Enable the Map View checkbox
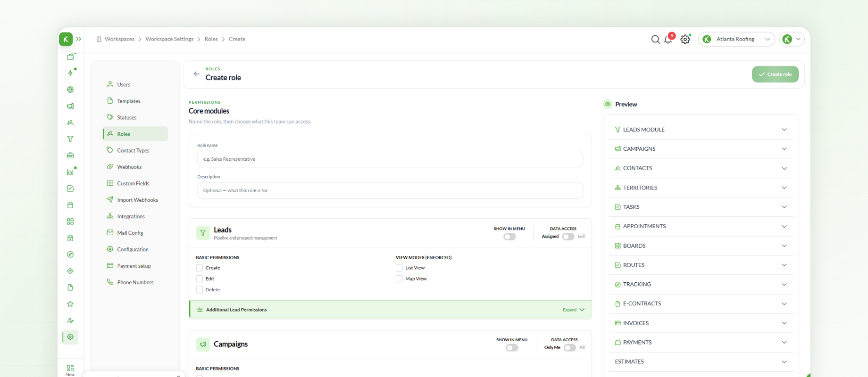Image resolution: width=868 pixels, height=377 pixels. click(x=399, y=279)
